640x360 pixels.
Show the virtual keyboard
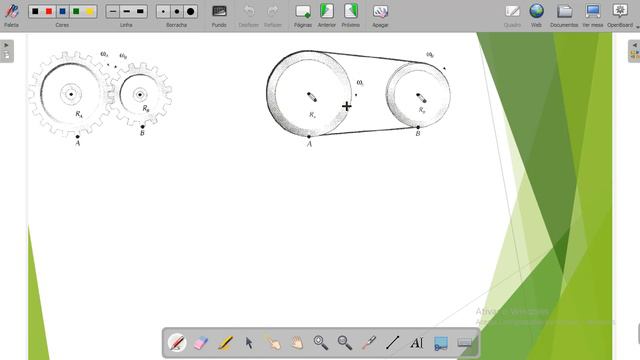point(464,343)
